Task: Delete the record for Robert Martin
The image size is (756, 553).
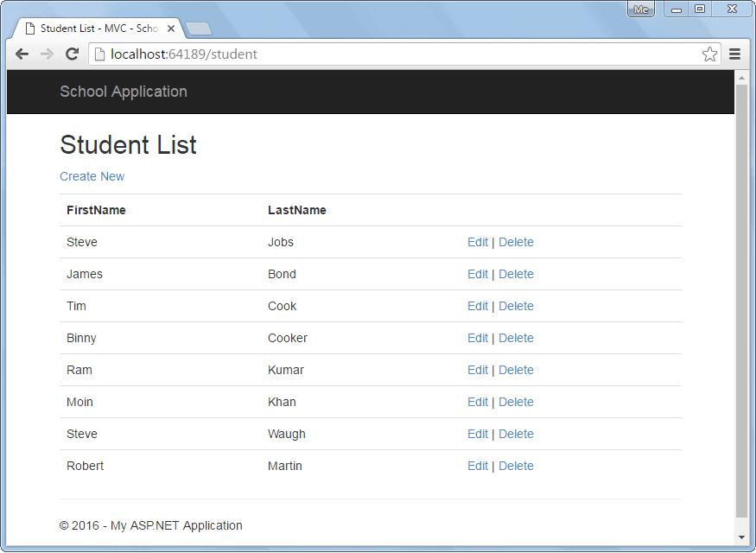Action: click(x=516, y=466)
